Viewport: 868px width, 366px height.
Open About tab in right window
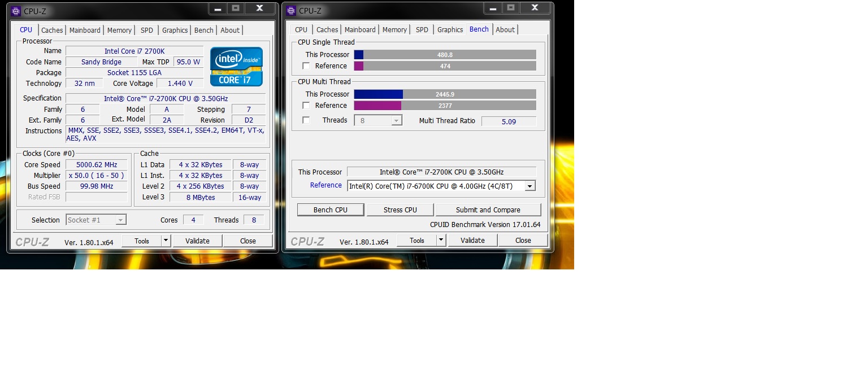(505, 30)
